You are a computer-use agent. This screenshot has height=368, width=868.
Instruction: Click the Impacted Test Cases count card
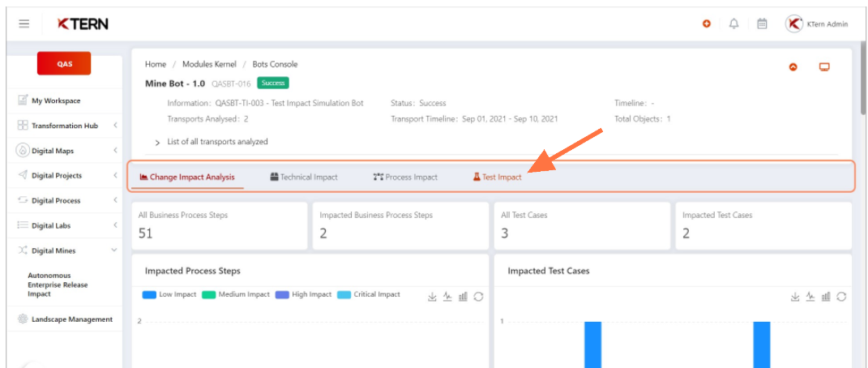763,226
